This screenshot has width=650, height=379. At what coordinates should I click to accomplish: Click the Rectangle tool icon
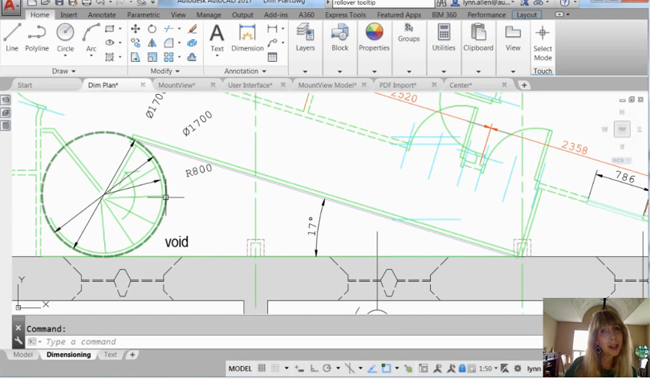tap(109, 29)
